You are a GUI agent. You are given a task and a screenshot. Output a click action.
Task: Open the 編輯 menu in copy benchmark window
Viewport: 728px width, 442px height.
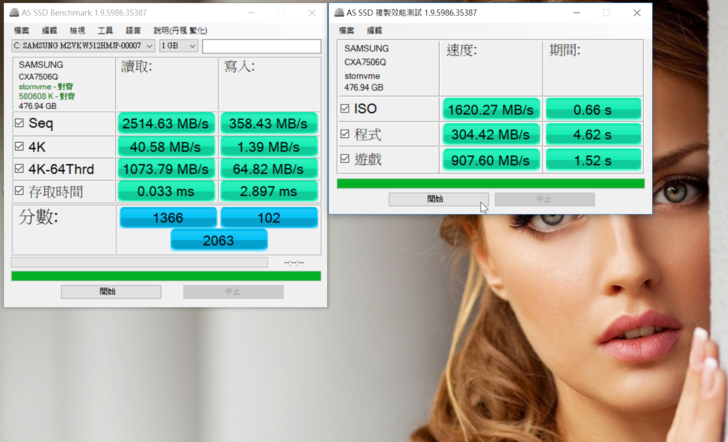tap(374, 31)
